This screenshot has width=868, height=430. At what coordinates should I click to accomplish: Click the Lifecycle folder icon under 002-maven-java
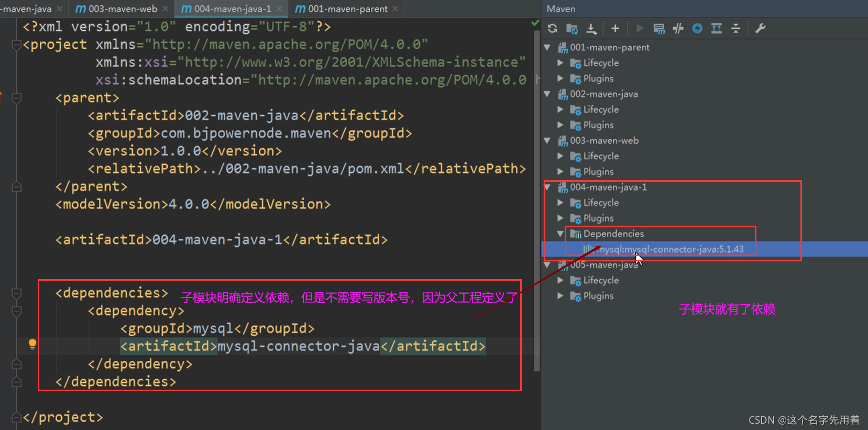[575, 110]
